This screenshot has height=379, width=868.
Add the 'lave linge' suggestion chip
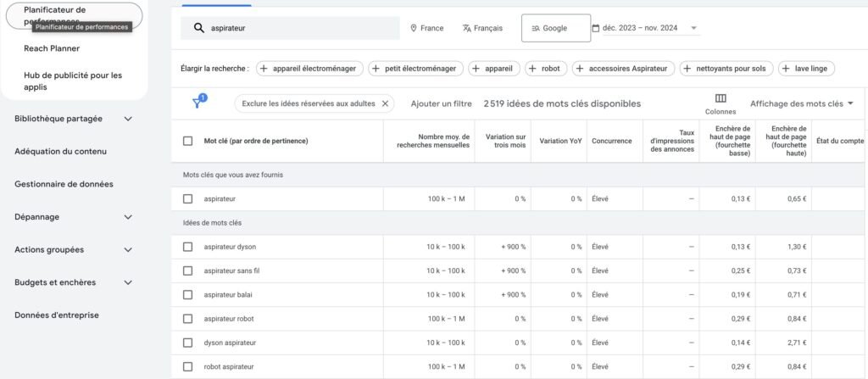click(x=807, y=69)
